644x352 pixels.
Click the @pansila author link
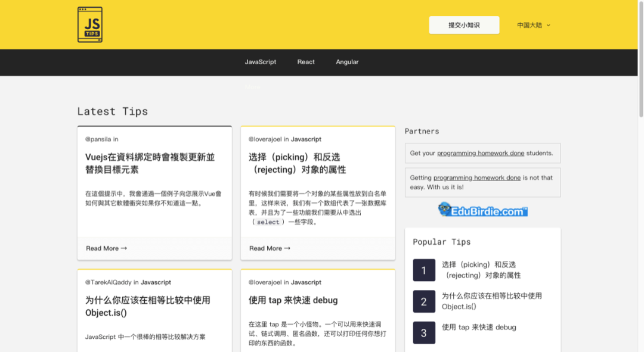pyautogui.click(x=98, y=139)
